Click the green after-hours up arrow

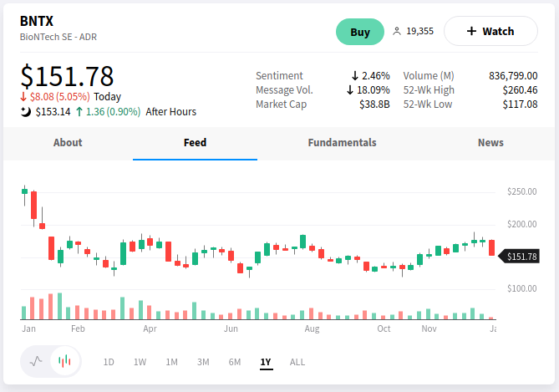79,111
